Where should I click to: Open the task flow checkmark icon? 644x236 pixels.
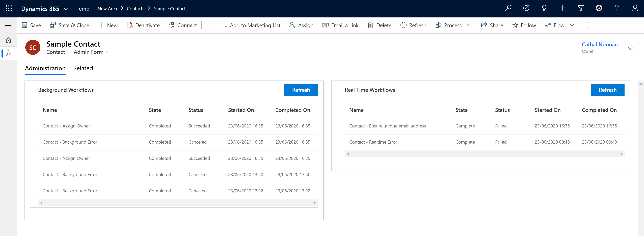pyautogui.click(x=526, y=8)
